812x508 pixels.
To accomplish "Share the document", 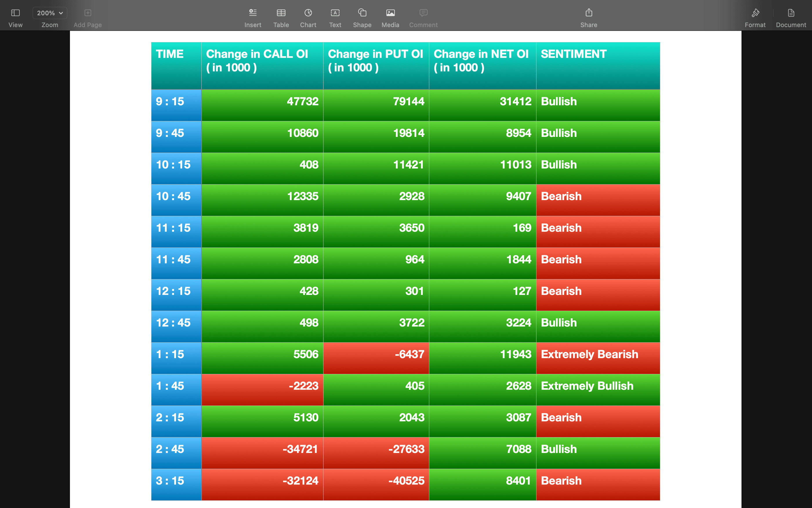I will pos(588,16).
